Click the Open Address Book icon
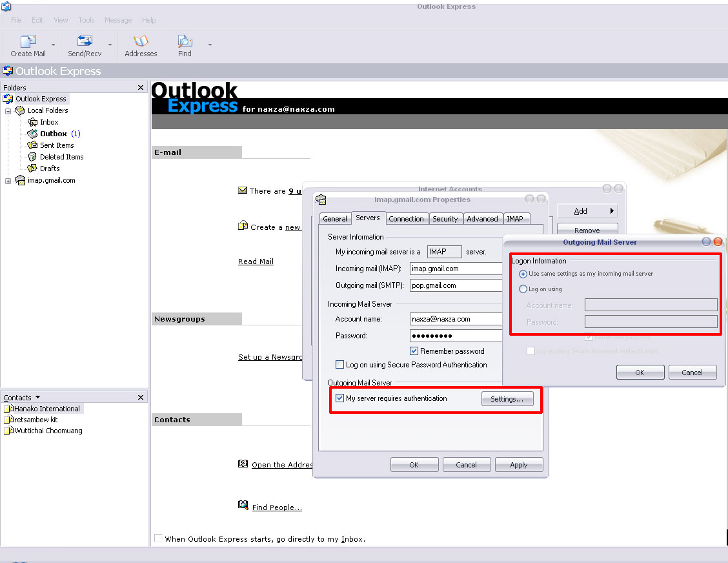Viewport: 728px width, 563px height. coord(243,464)
